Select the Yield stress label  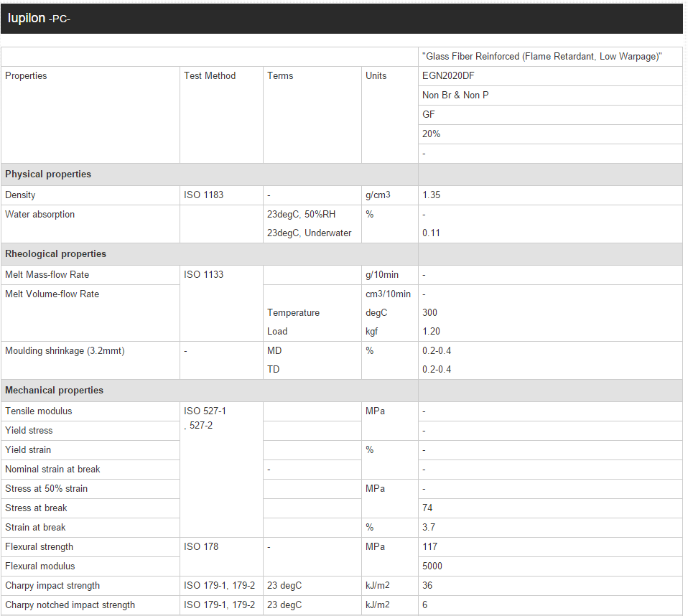pyautogui.click(x=29, y=431)
